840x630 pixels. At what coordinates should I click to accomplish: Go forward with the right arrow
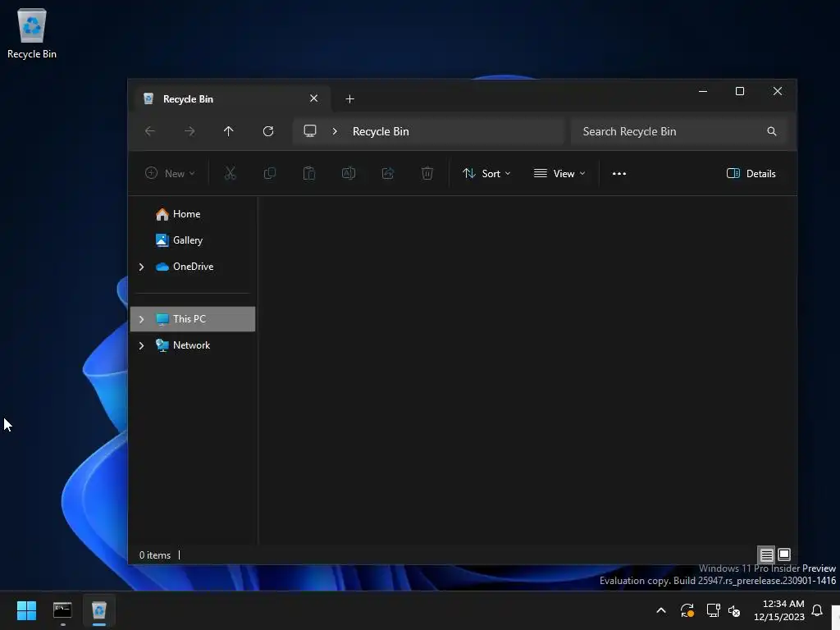coord(189,131)
